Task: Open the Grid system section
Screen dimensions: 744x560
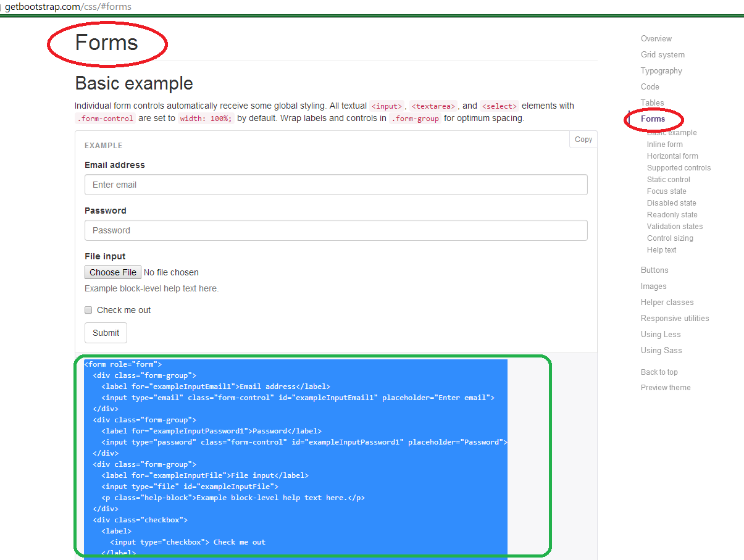Action: (662, 54)
